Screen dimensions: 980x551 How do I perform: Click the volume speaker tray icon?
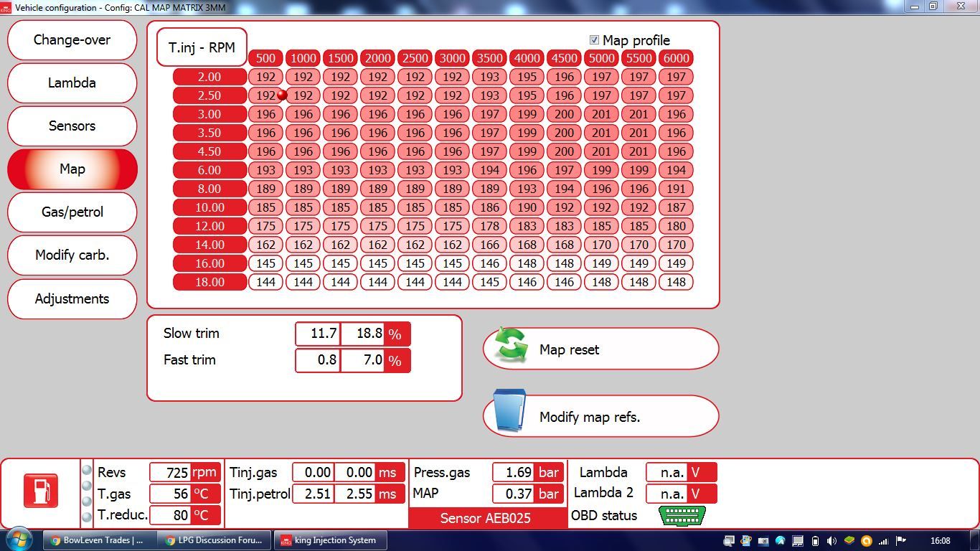click(832, 540)
